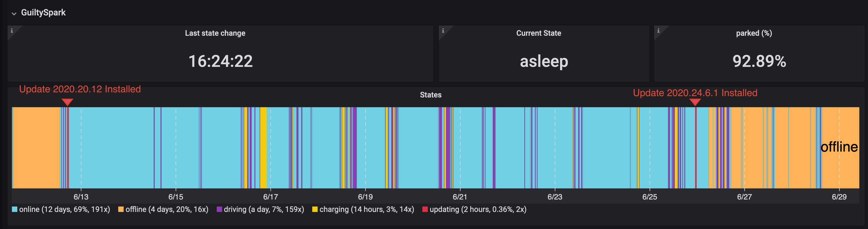Open the Last state change panel title menu

215,33
